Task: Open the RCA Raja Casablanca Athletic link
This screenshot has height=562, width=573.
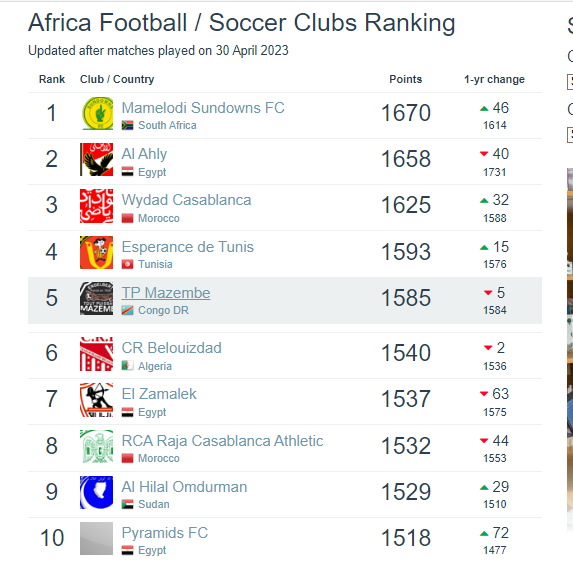Action: pyautogui.click(x=222, y=441)
